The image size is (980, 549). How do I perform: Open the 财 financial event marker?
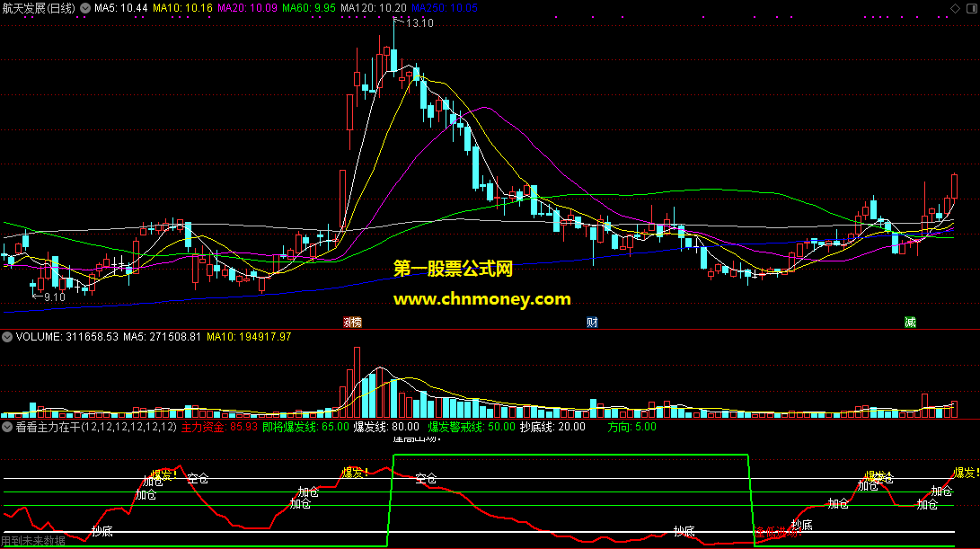click(x=592, y=322)
